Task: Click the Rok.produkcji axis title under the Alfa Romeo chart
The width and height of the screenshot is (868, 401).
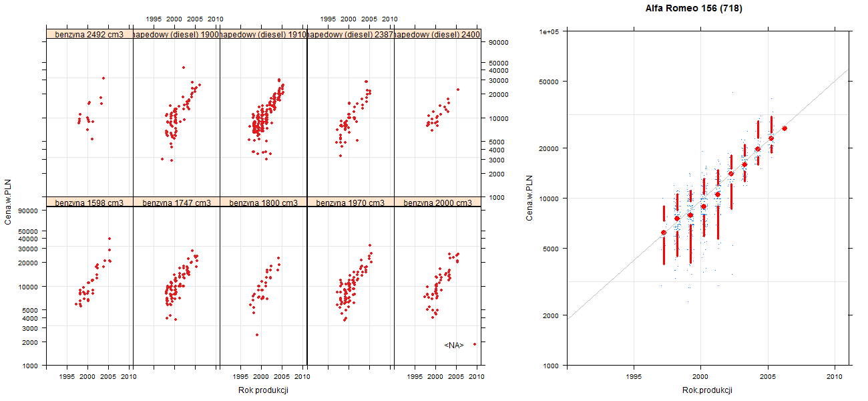Action: click(x=708, y=390)
